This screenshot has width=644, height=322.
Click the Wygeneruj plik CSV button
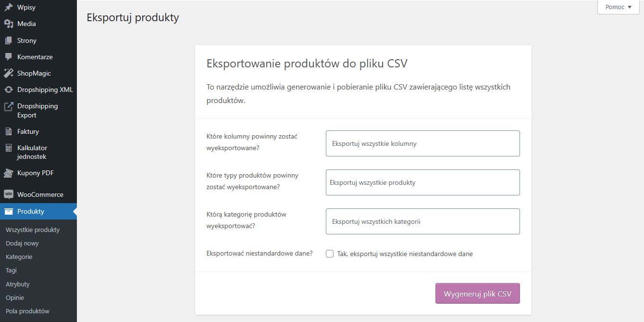click(478, 294)
